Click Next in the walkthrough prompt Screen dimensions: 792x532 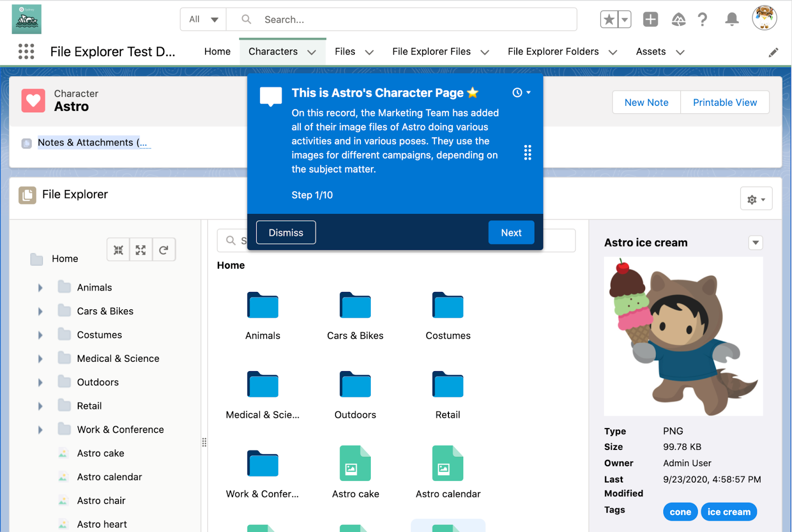click(x=511, y=233)
